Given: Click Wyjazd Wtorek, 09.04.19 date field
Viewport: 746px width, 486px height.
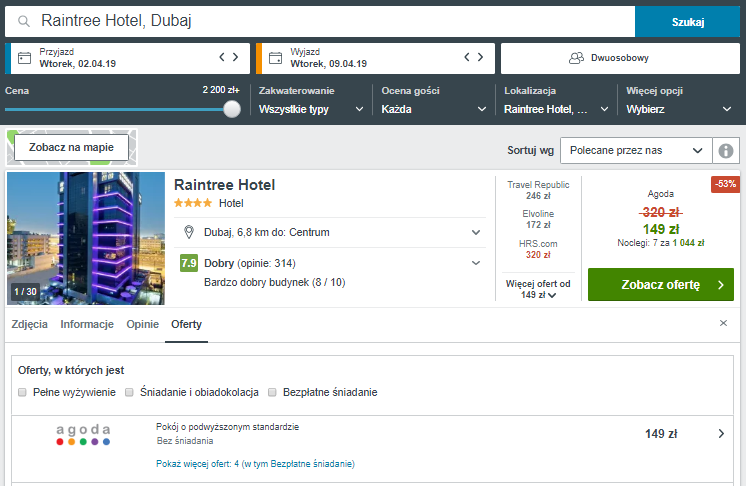Looking at the screenshot, I should (x=375, y=58).
